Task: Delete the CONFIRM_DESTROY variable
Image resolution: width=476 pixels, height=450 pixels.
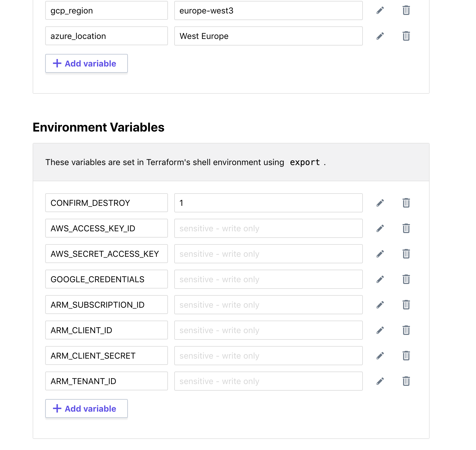Action: click(406, 203)
